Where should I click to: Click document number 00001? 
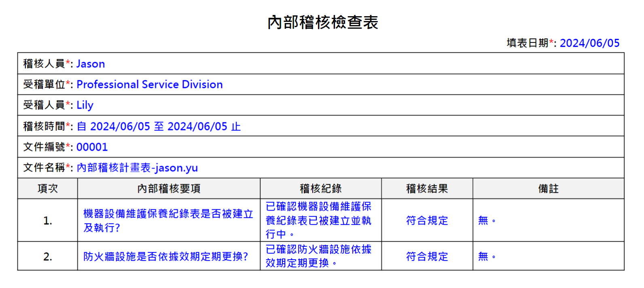pyautogui.click(x=92, y=147)
